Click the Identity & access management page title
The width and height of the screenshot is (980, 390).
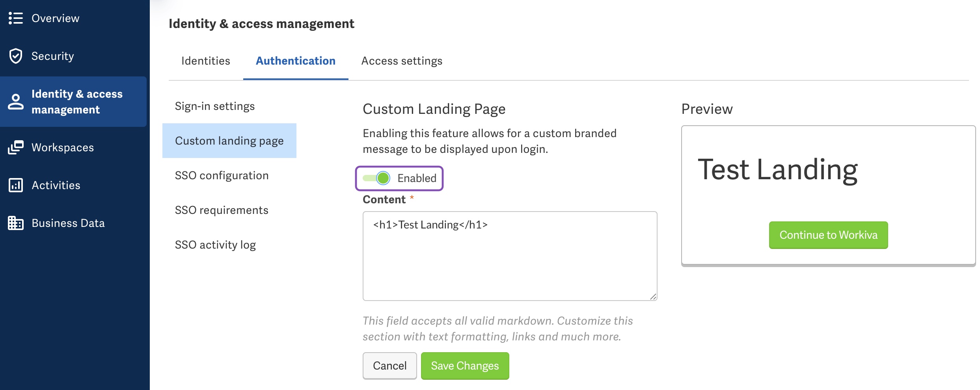click(261, 24)
